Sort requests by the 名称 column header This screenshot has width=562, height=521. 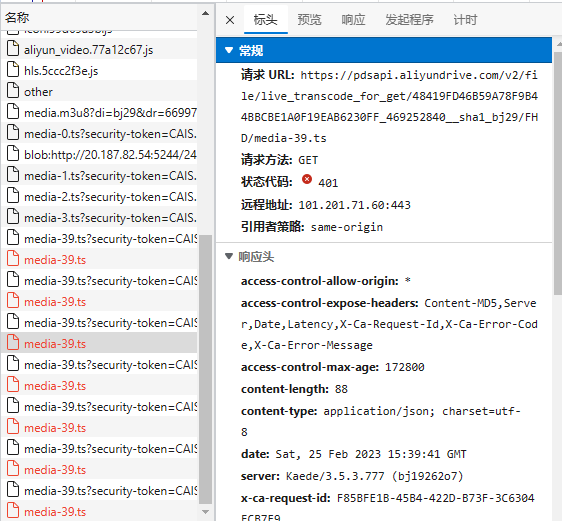pos(17,17)
